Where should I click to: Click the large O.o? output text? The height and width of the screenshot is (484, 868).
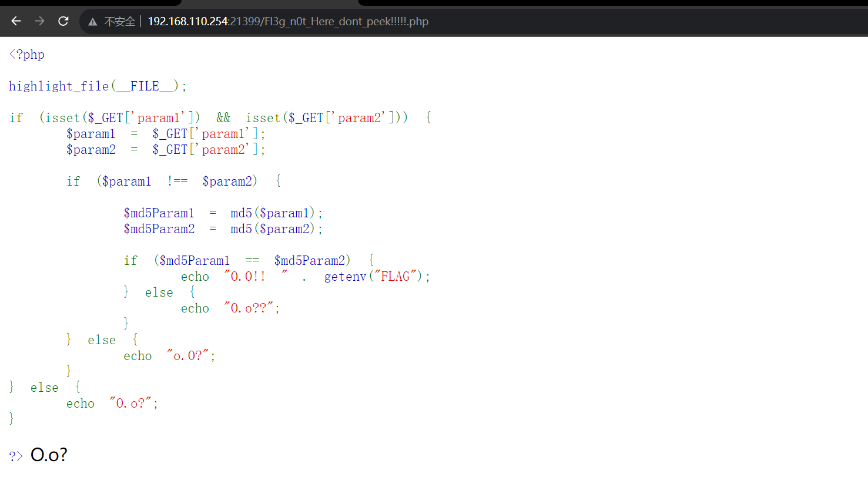(49, 455)
